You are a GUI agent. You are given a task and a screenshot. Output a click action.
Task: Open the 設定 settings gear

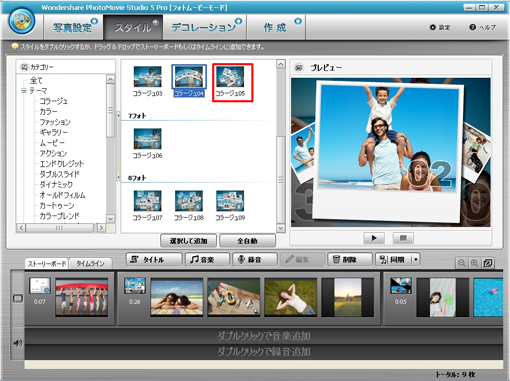coord(440,27)
